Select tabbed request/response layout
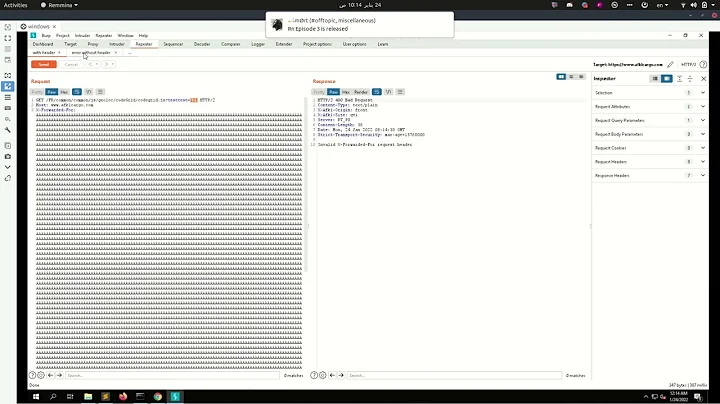This screenshot has height=404, width=720. click(x=581, y=77)
